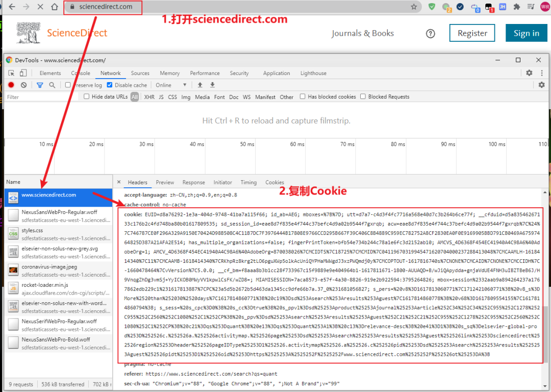Stop loading the page with the X icon
Image resolution: width=551 pixels, height=392 pixels.
pos(40,7)
